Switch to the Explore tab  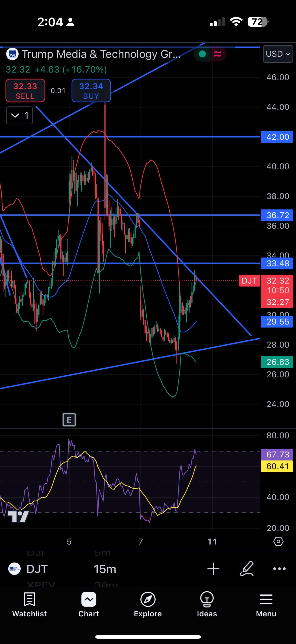click(148, 604)
